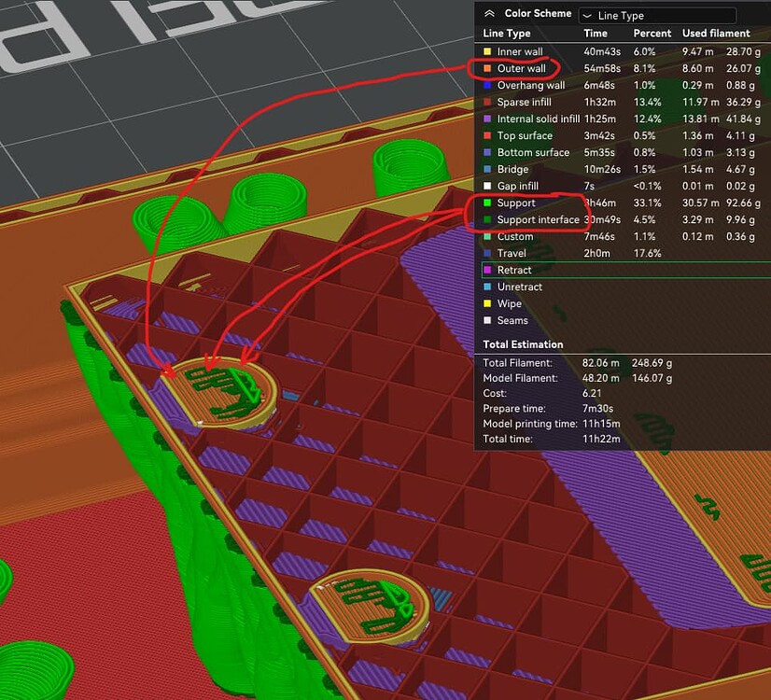This screenshot has width=771, height=700.
Task: Click the Total Estimation heading
Action: [x=523, y=344]
